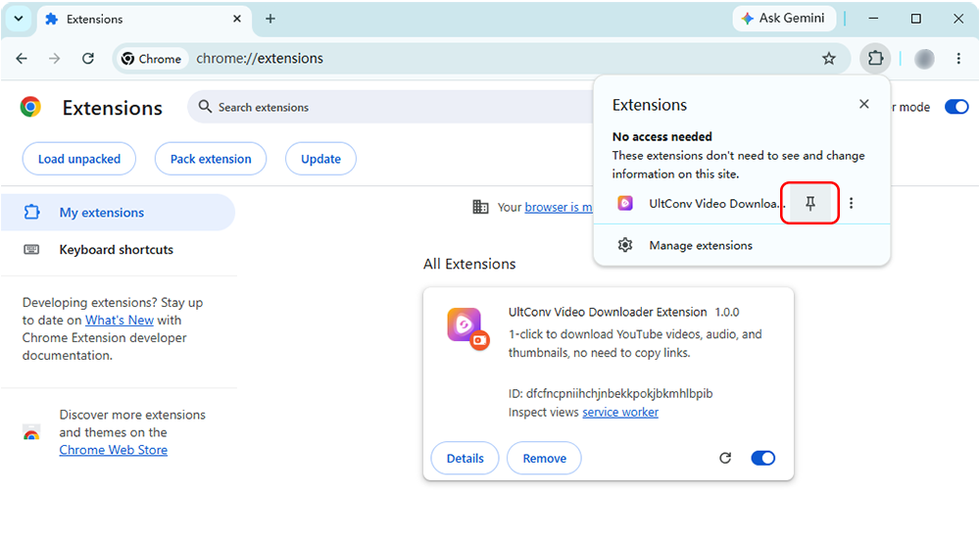Remove the UltConv Video Downloader extension
The image size is (980, 547).
(x=544, y=458)
